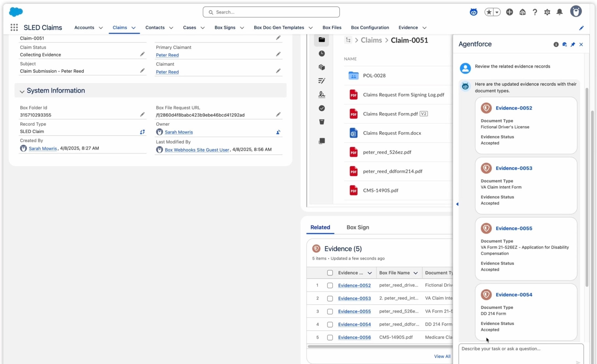Open Sarah Mowris Owner link

pyautogui.click(x=179, y=132)
